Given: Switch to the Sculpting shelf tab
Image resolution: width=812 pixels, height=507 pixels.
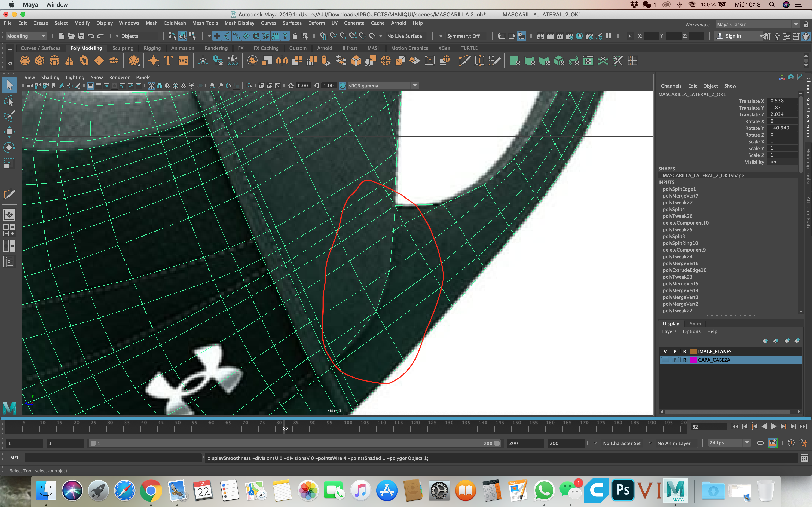Looking at the screenshot, I should coord(122,48).
